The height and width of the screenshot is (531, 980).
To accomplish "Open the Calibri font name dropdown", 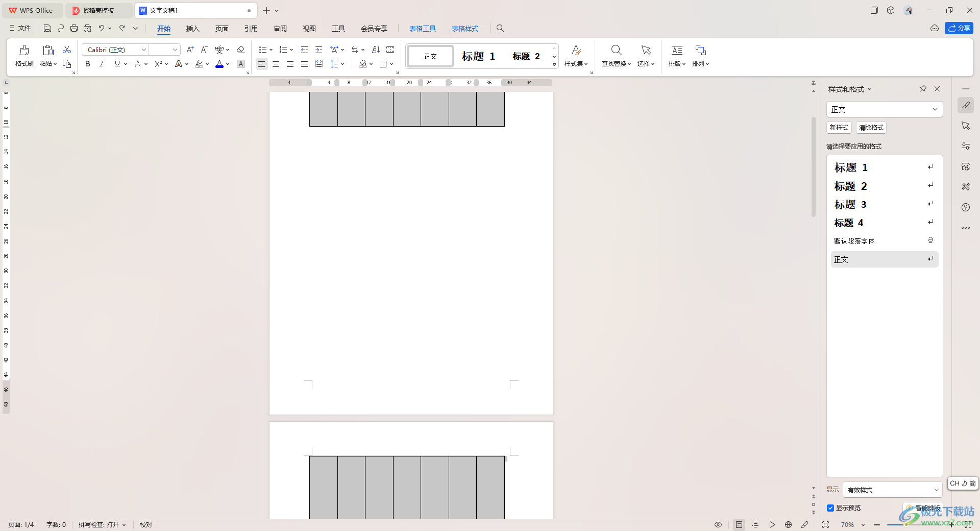I will [144, 50].
